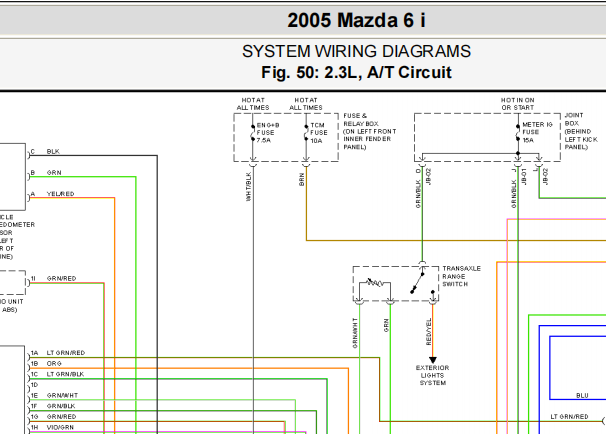Screen dimensions: 606x434
Task: Click the GRN wire label at pin B
Action: (54, 172)
